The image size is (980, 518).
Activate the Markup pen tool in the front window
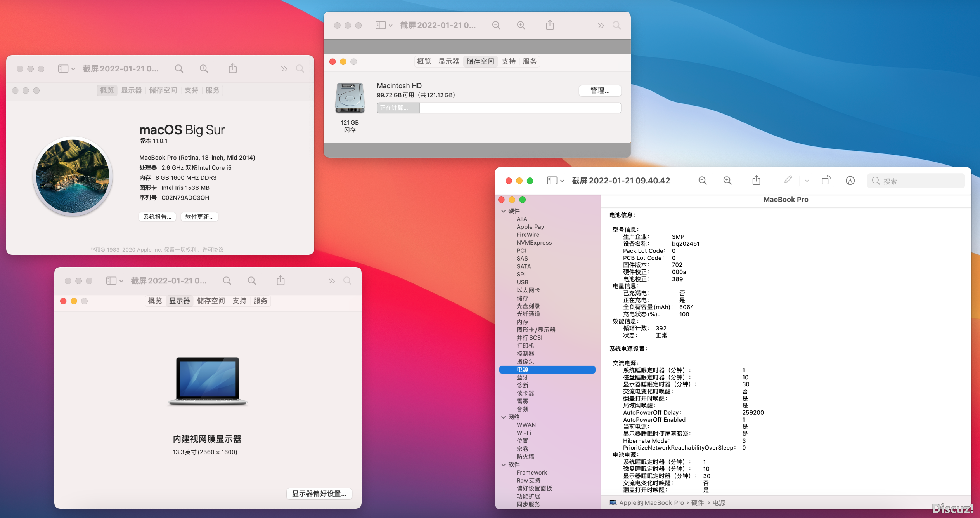[x=788, y=180]
